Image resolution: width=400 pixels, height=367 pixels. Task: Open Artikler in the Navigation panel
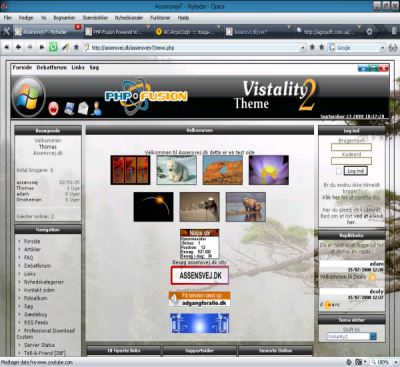(32, 249)
